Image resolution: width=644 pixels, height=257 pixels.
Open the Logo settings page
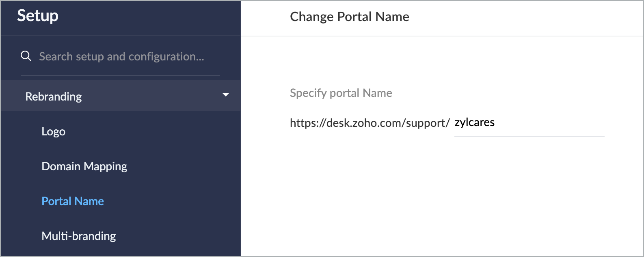click(53, 131)
